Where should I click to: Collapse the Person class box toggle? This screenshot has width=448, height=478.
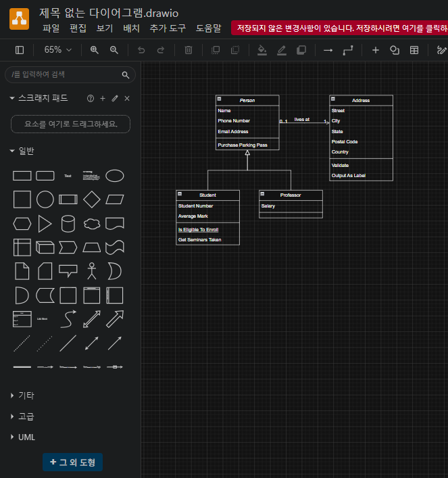point(219,99)
